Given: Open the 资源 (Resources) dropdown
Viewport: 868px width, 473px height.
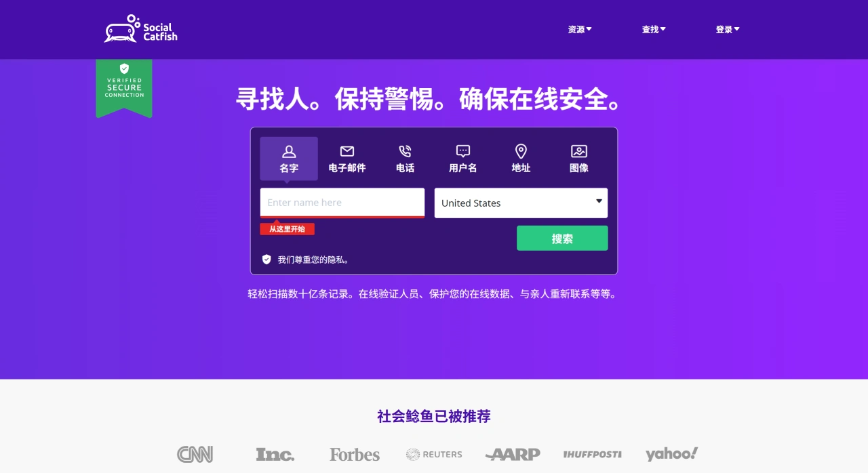Looking at the screenshot, I should tap(579, 29).
